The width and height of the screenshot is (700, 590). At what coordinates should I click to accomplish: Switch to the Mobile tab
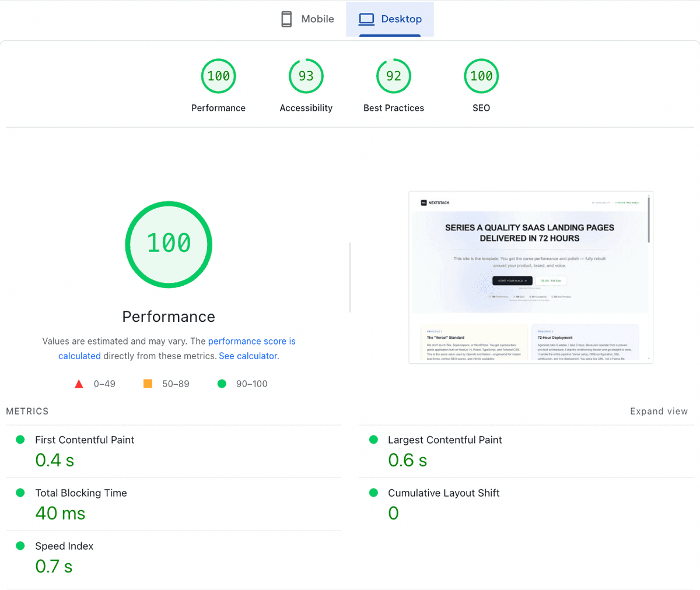[x=306, y=19]
